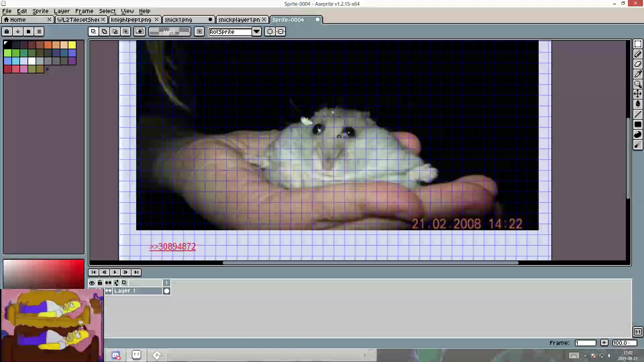Screen dimensions: 644x362
Task: Click the palette lock edit-mode icon
Action: (x=7, y=32)
